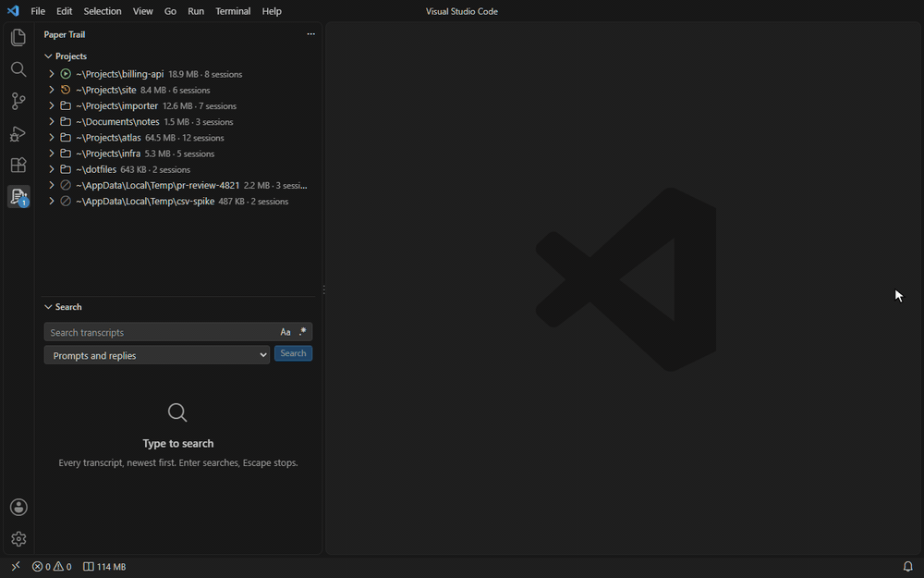This screenshot has height=578, width=924.
Task: Open the Manage gear icon
Action: 18,539
